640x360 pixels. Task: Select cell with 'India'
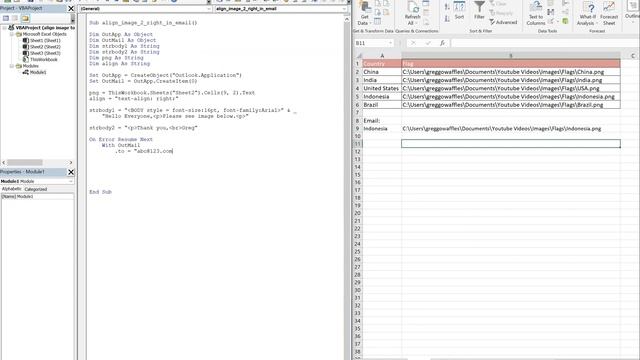click(x=382, y=80)
